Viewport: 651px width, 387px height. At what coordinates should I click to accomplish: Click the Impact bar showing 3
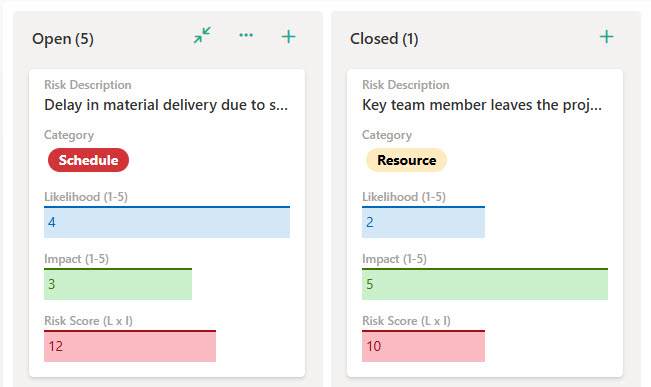[118, 284]
